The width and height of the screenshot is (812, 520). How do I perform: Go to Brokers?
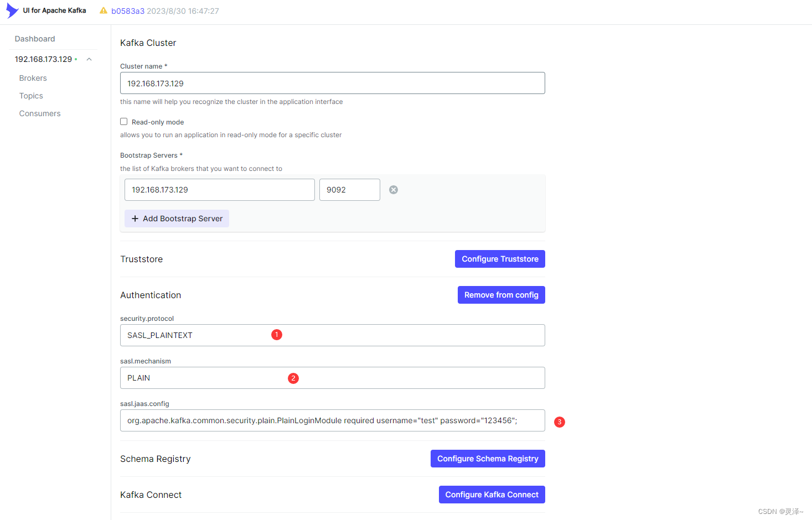coord(33,78)
